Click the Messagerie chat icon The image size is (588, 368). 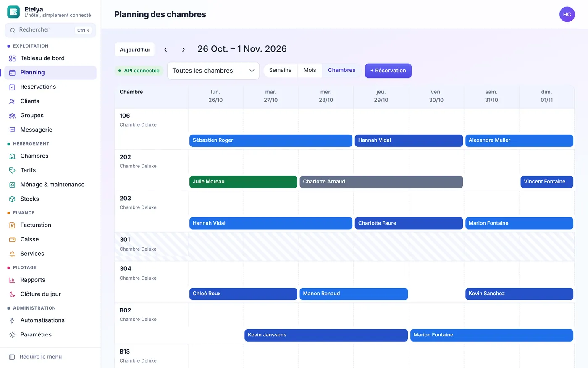pos(12,130)
